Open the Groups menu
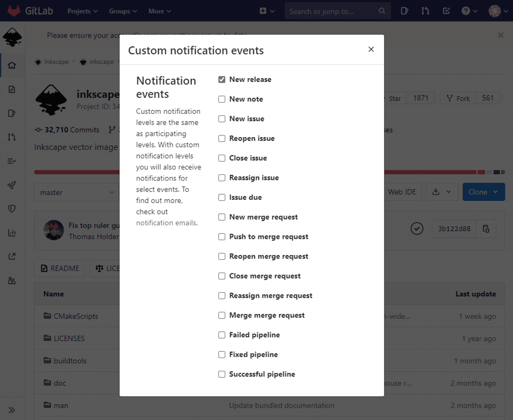 (122, 11)
